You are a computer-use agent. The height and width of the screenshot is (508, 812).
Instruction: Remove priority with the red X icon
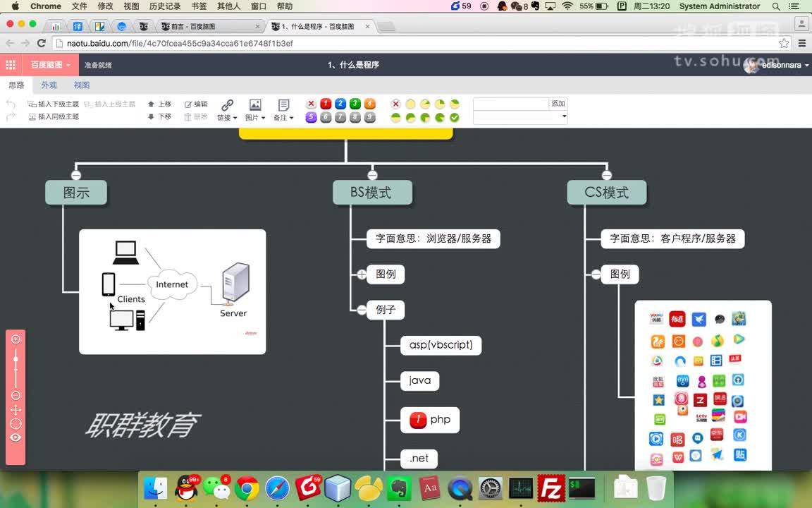(x=310, y=104)
